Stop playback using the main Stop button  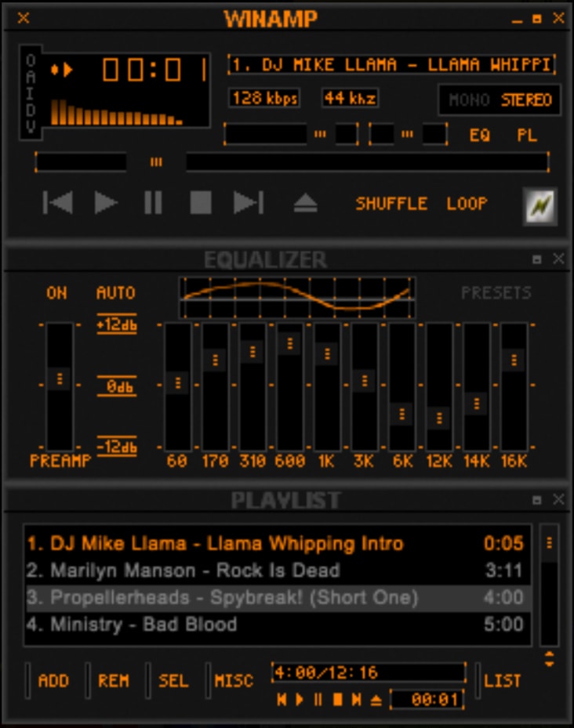tap(201, 203)
